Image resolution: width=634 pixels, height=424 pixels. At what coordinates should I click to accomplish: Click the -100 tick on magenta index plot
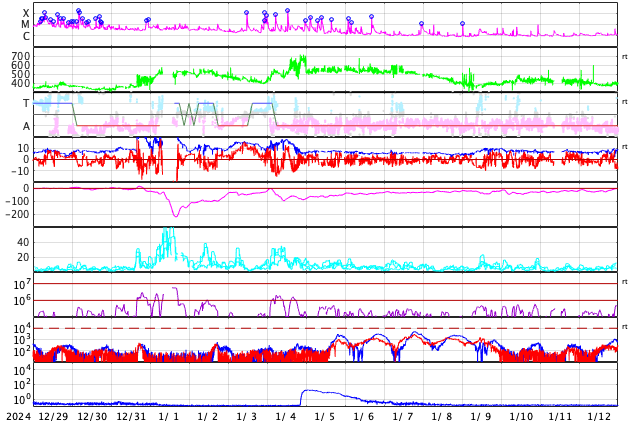17,201
